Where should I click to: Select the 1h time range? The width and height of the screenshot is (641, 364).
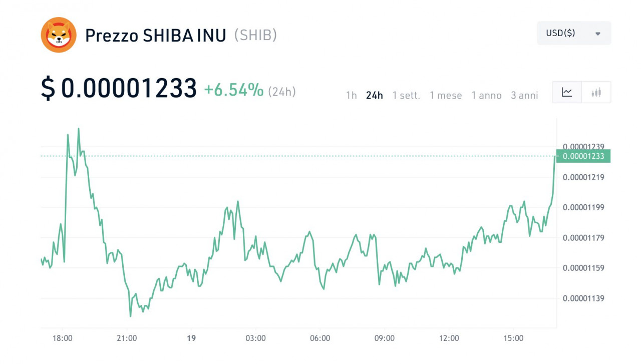point(352,95)
